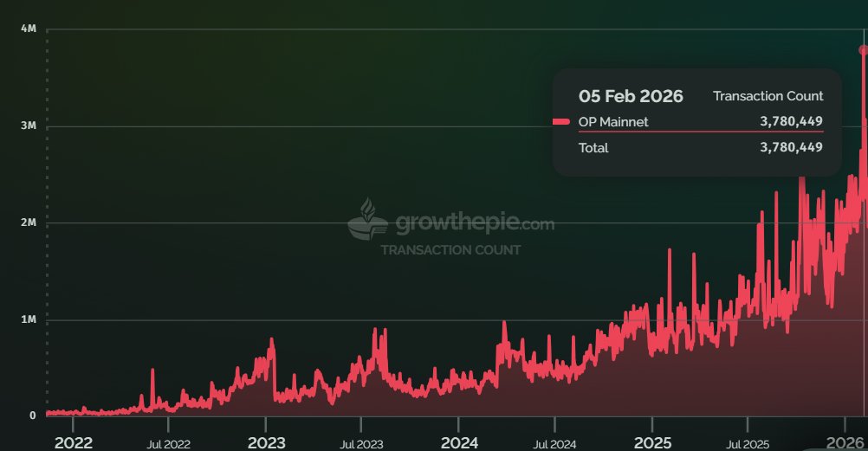This screenshot has width=868, height=451.
Task: Click the Total value 3,780,449
Action: click(x=791, y=147)
